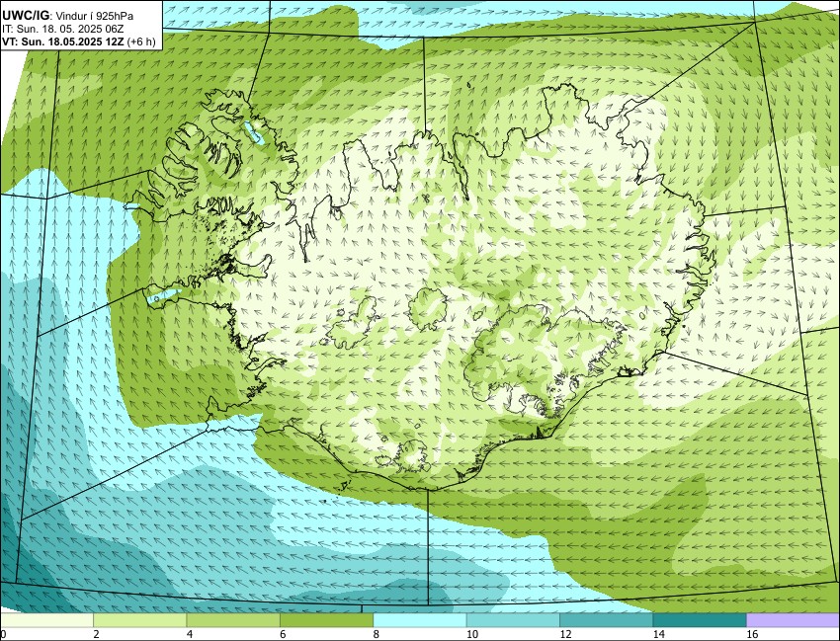Click the purple legend swatch above 16
This screenshot has width=840, height=641.
793,620
